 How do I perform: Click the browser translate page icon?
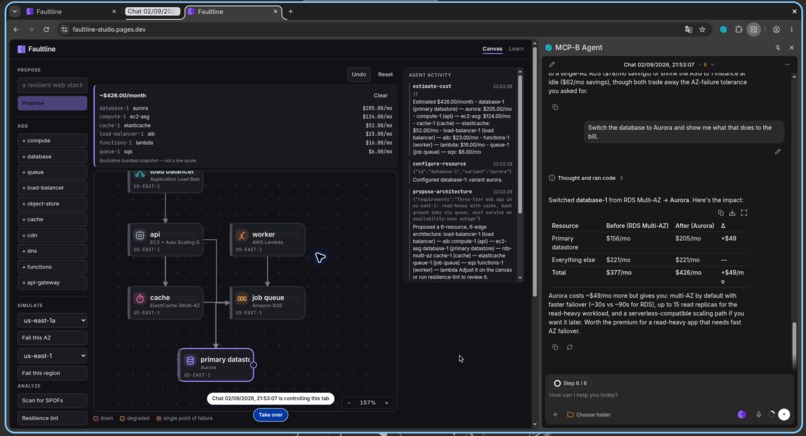tap(689, 30)
